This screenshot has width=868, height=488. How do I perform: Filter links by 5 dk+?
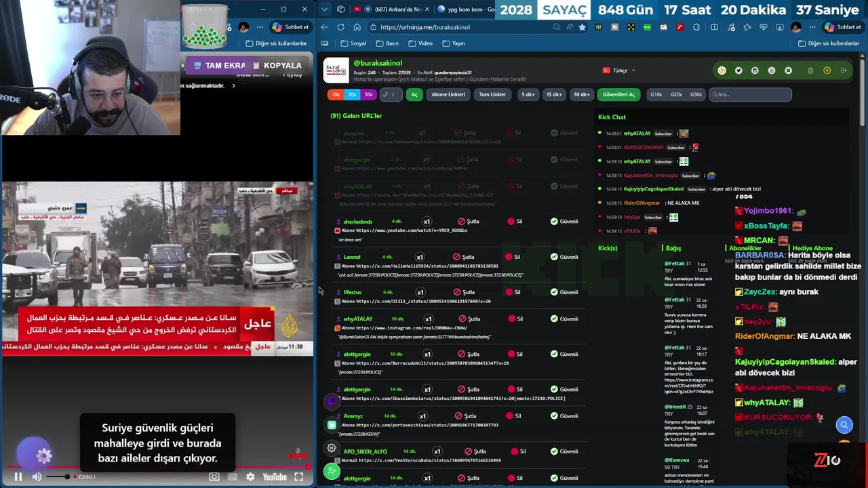pos(528,94)
